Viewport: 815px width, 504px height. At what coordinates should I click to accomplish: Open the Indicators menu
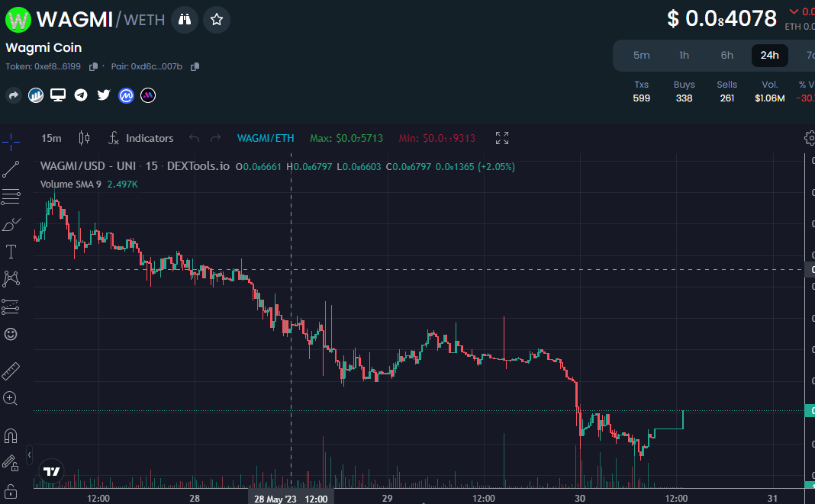[141, 138]
